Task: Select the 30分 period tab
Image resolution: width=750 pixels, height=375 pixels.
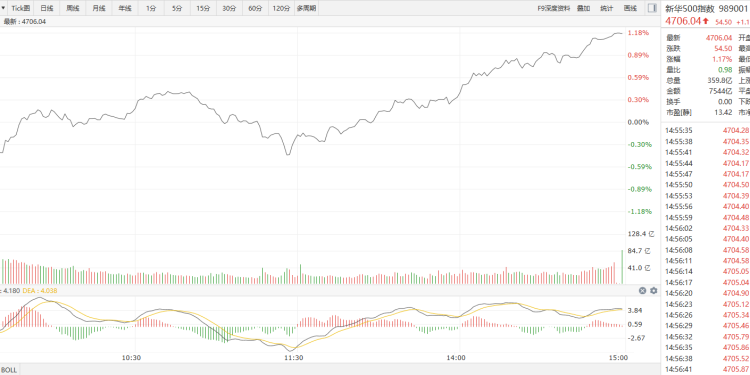Action: click(229, 8)
